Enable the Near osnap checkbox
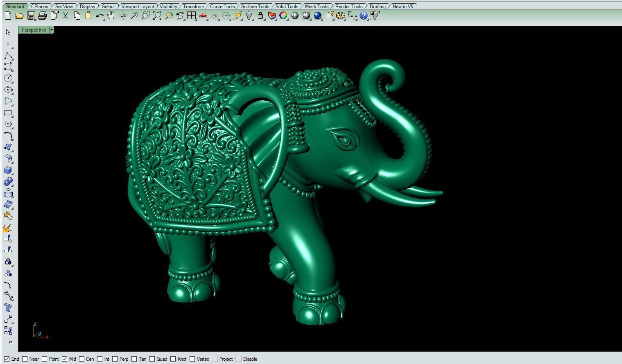The image size is (622, 364). 25,359
